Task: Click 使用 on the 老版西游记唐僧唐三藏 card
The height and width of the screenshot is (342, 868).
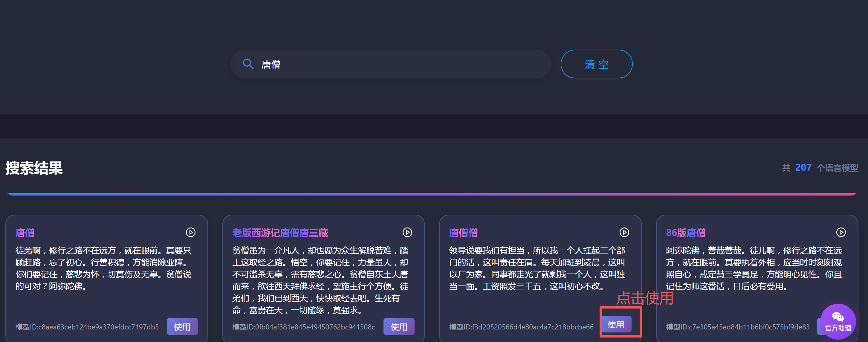Action: tap(399, 326)
